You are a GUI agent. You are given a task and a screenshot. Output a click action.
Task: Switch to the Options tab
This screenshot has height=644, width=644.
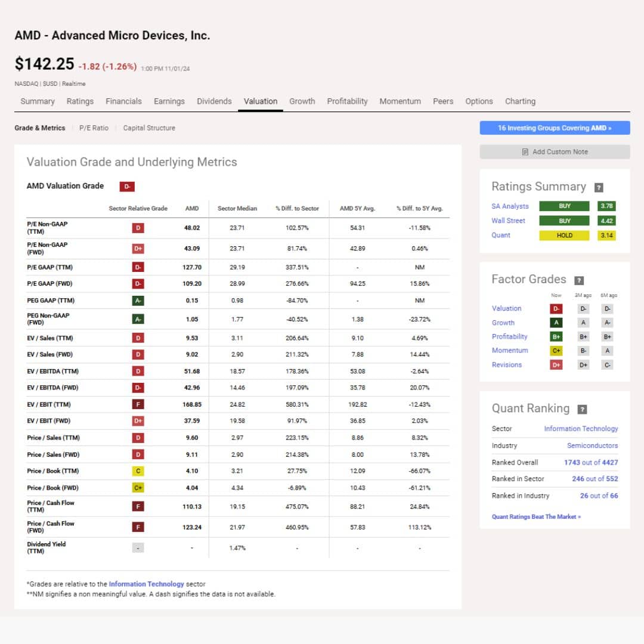[x=479, y=101]
